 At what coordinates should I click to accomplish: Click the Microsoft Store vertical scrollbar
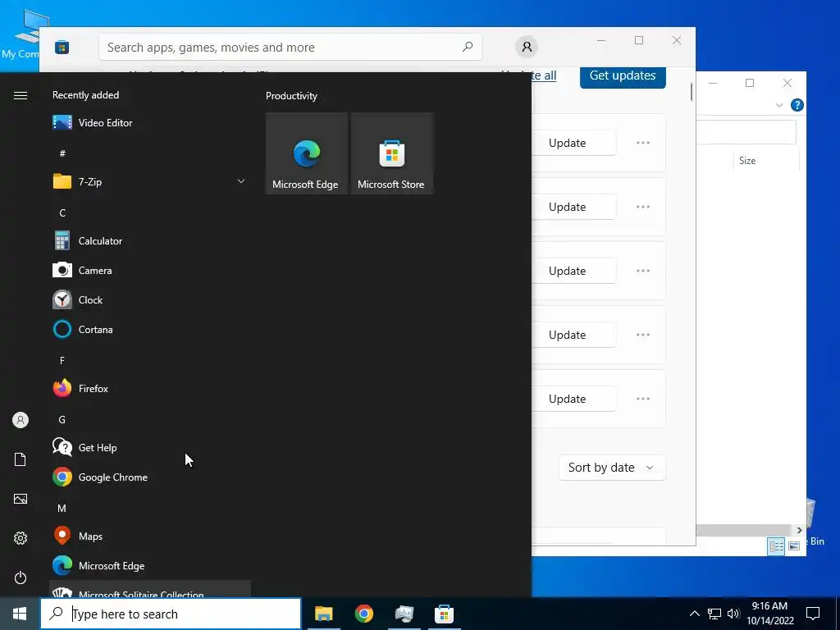click(x=691, y=91)
